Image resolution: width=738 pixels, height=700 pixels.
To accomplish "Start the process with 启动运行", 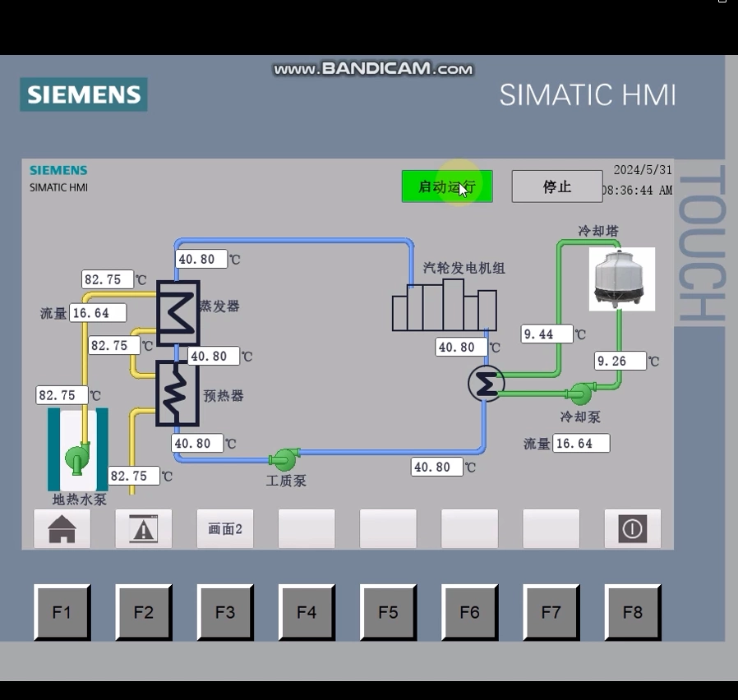I will pos(447,187).
